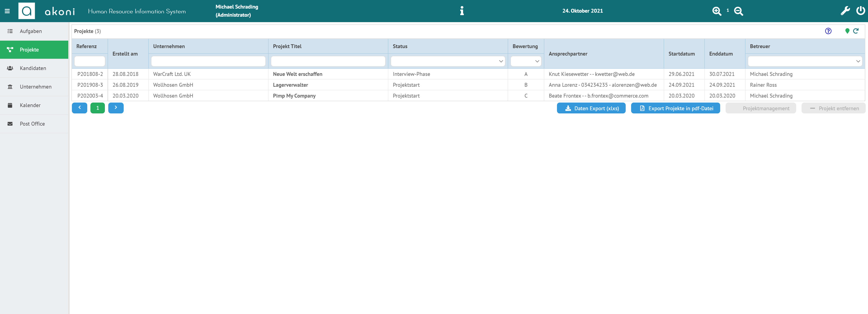Select row with reference P201908-3
The width and height of the screenshot is (868, 314).
click(x=468, y=85)
